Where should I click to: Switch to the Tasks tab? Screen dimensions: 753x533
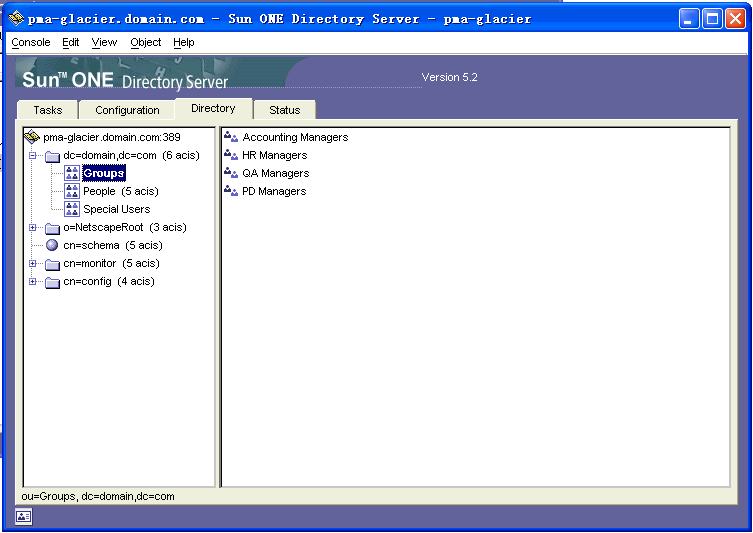coord(48,110)
